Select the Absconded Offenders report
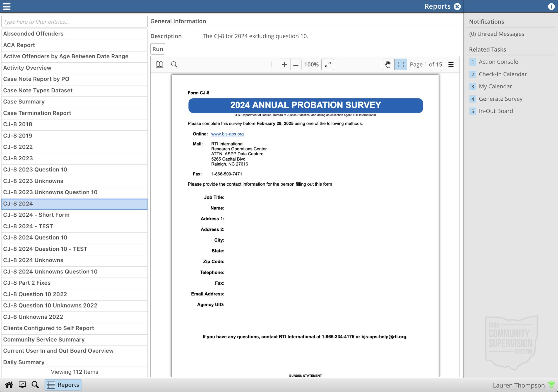The image size is (558, 392). click(74, 34)
